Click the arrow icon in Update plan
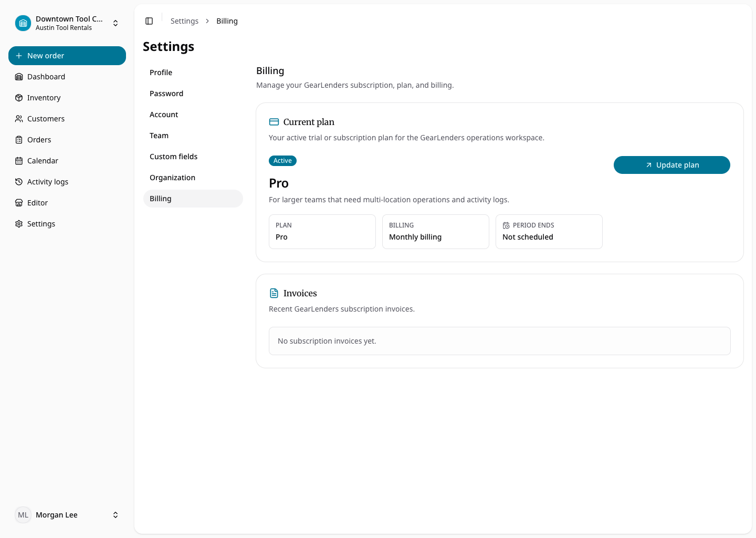Screen dimensions: 756x538 (x=649, y=165)
